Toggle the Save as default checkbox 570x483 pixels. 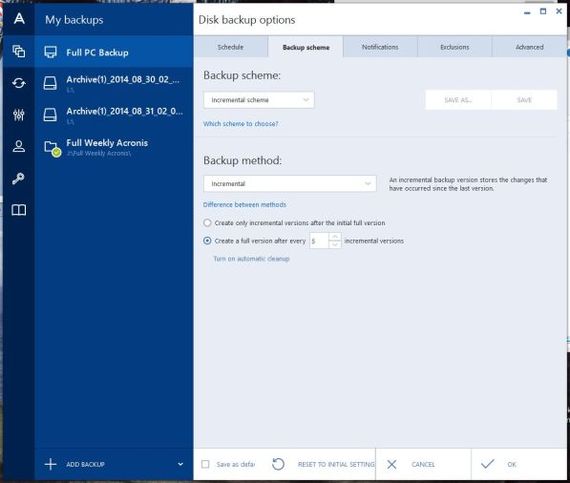click(x=205, y=464)
